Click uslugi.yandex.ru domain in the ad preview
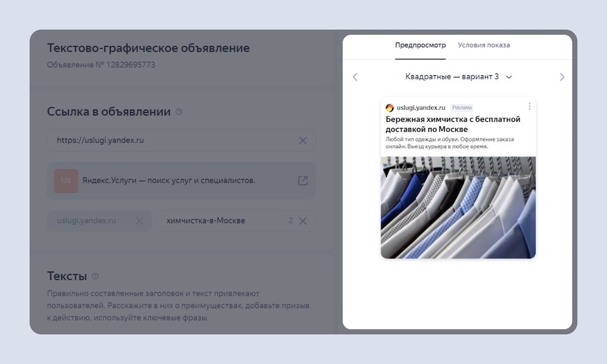 tap(421, 108)
